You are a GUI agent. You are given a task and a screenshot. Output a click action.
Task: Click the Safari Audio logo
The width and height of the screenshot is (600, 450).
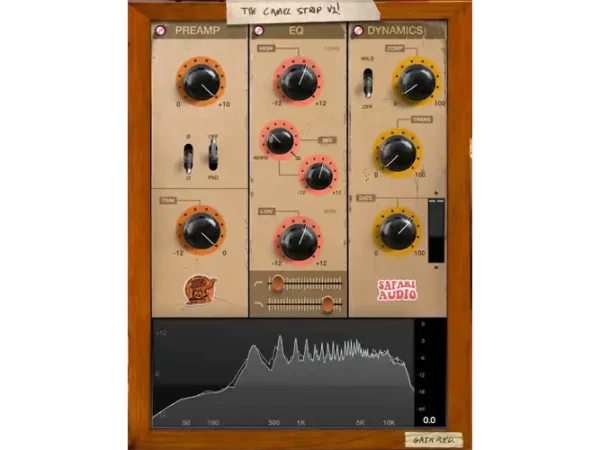pyautogui.click(x=397, y=290)
